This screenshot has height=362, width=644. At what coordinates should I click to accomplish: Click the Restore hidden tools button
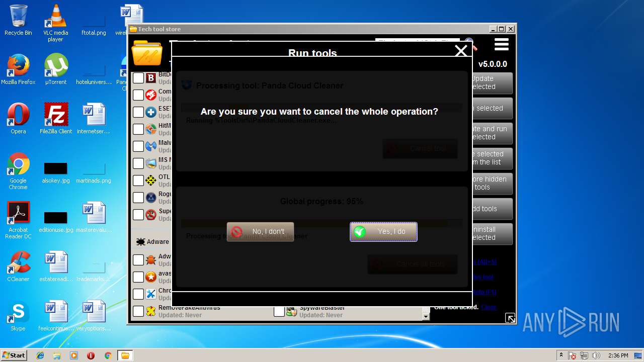click(x=492, y=184)
